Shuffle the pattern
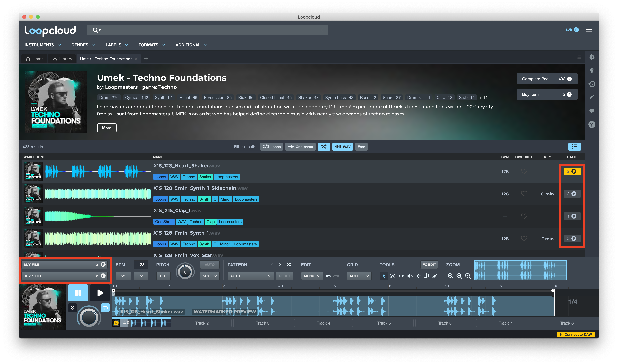Image resolution: width=618 pixels, height=364 pixels. click(289, 265)
